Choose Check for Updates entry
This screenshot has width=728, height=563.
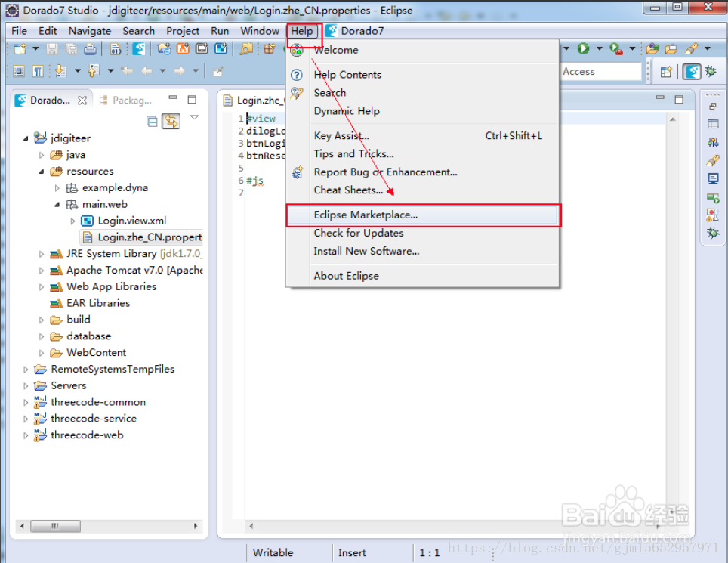click(x=422, y=234)
